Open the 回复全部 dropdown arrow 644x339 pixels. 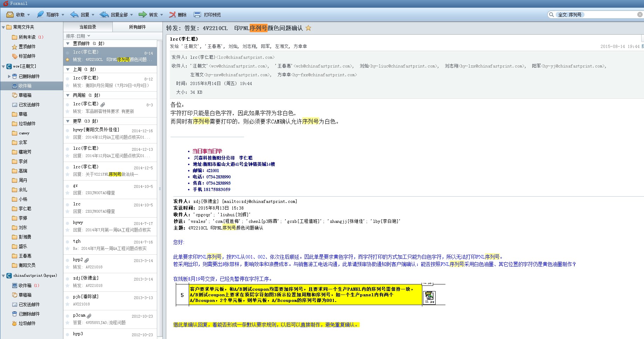132,15
